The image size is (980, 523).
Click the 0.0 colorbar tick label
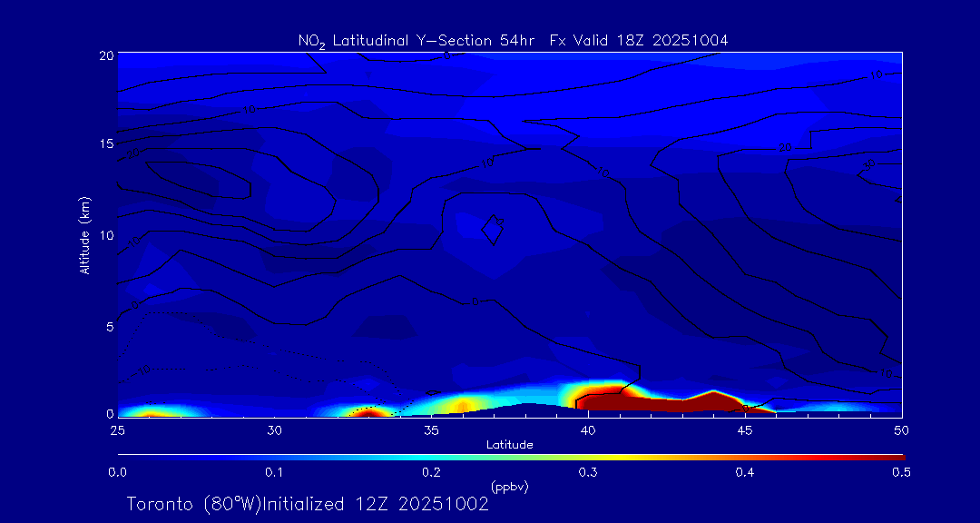tap(117, 472)
